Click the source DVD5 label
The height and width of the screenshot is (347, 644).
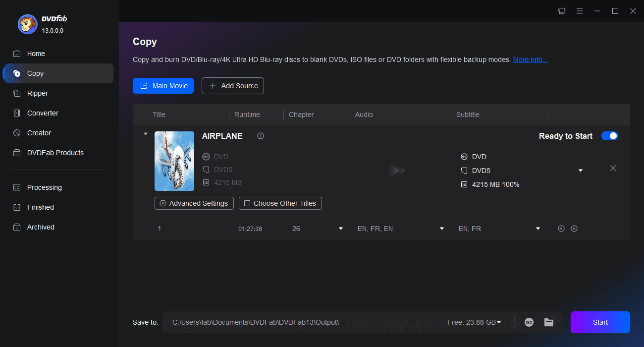pos(223,170)
